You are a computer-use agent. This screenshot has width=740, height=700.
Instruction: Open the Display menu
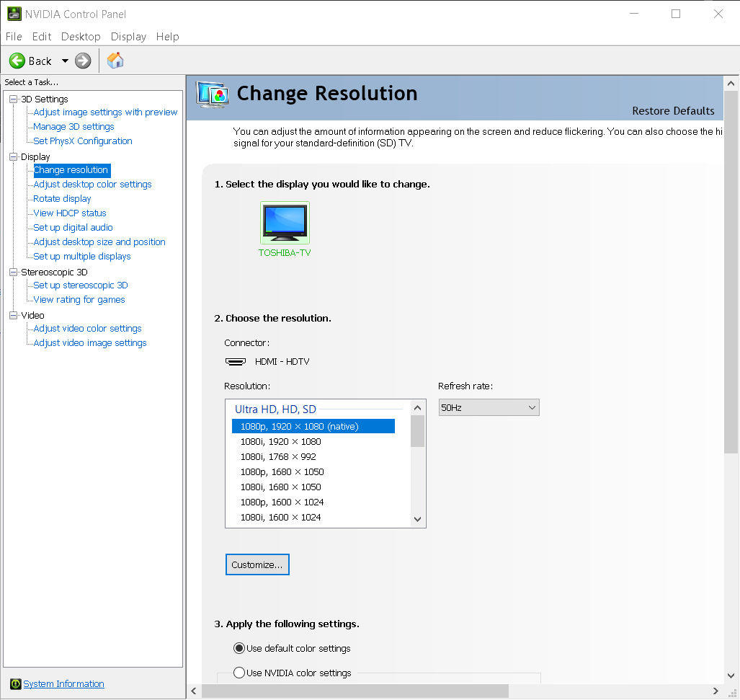tap(128, 37)
